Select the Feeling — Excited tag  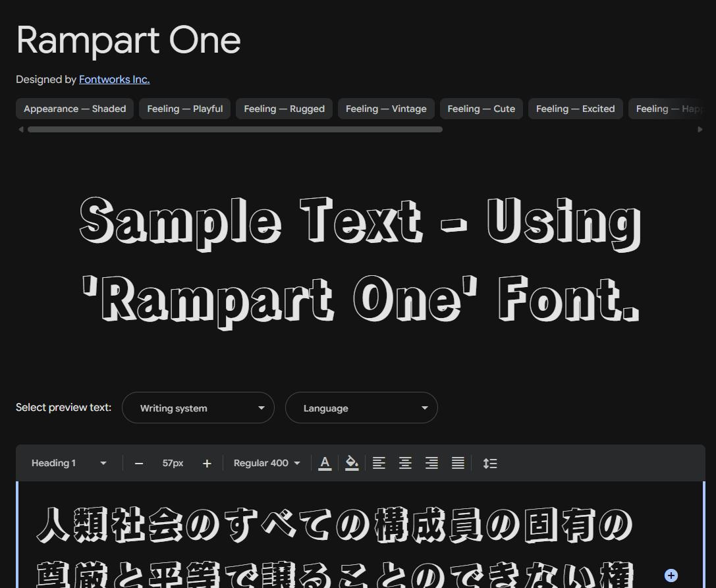pyautogui.click(x=575, y=109)
